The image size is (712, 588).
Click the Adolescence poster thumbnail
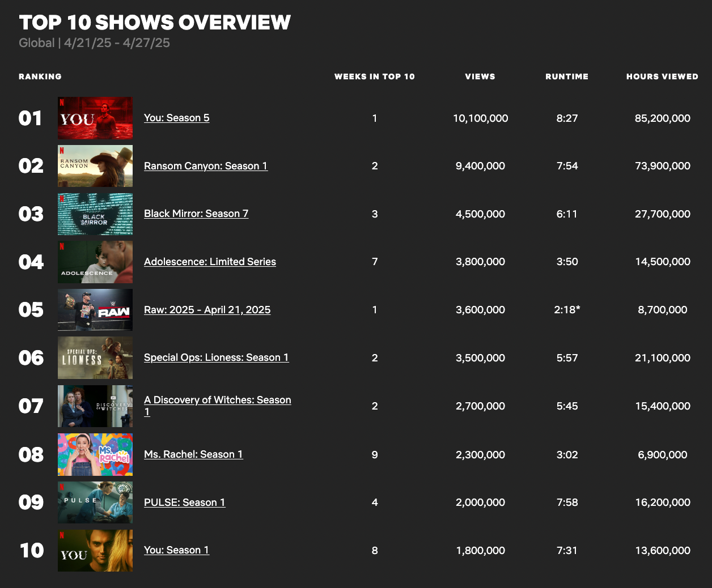coord(95,262)
